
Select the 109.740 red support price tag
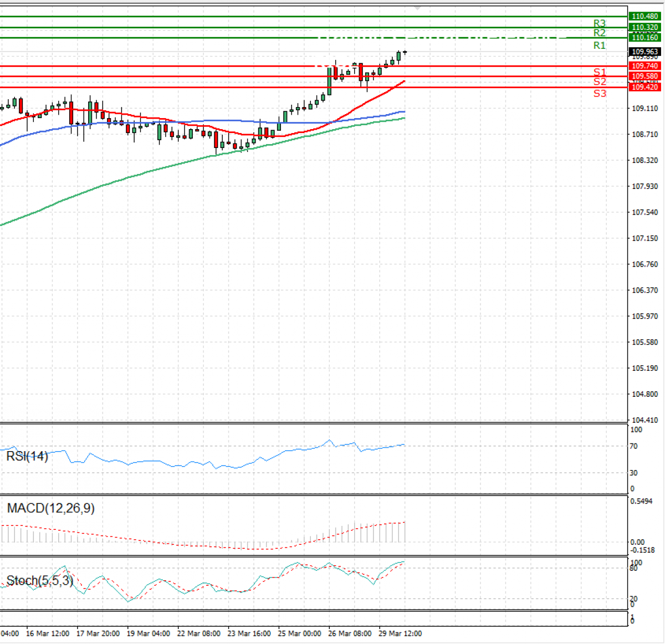[644, 66]
